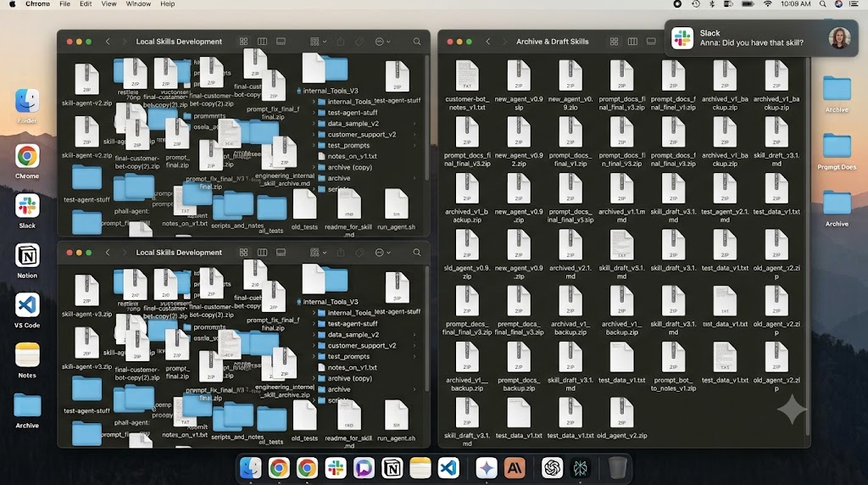Image resolution: width=868 pixels, height=485 pixels.
Task: Open Spotlight search in the menu bar
Action: click(823, 4)
